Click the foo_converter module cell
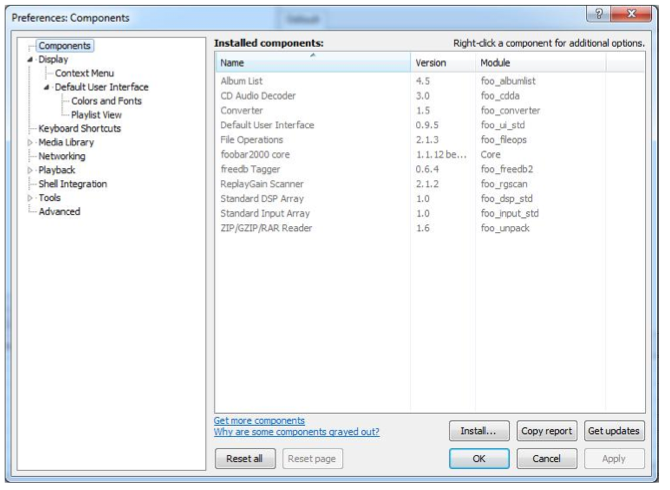 click(510, 111)
